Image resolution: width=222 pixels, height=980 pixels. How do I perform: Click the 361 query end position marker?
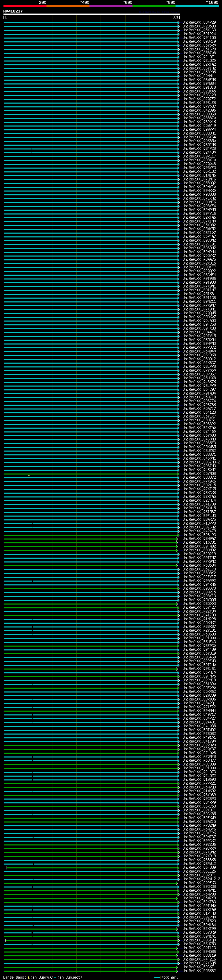pos(175,17)
